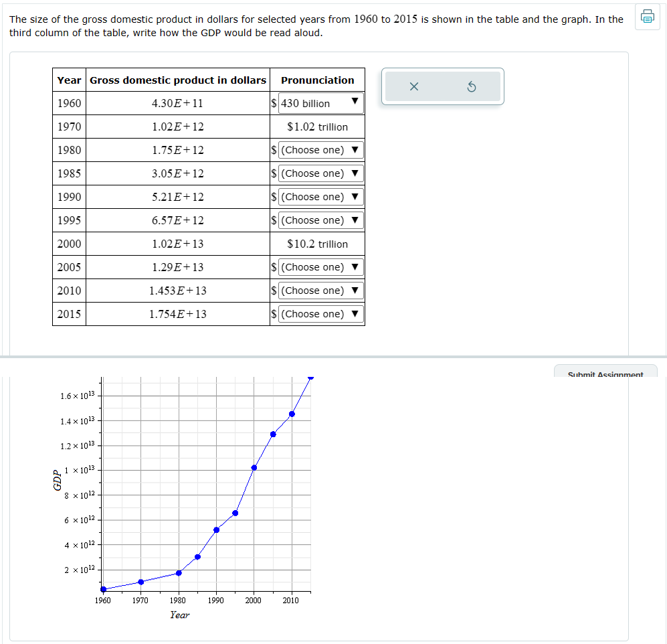Open the 2015 pronunciation dropdown
This screenshot has width=667, height=644.
pos(321,314)
